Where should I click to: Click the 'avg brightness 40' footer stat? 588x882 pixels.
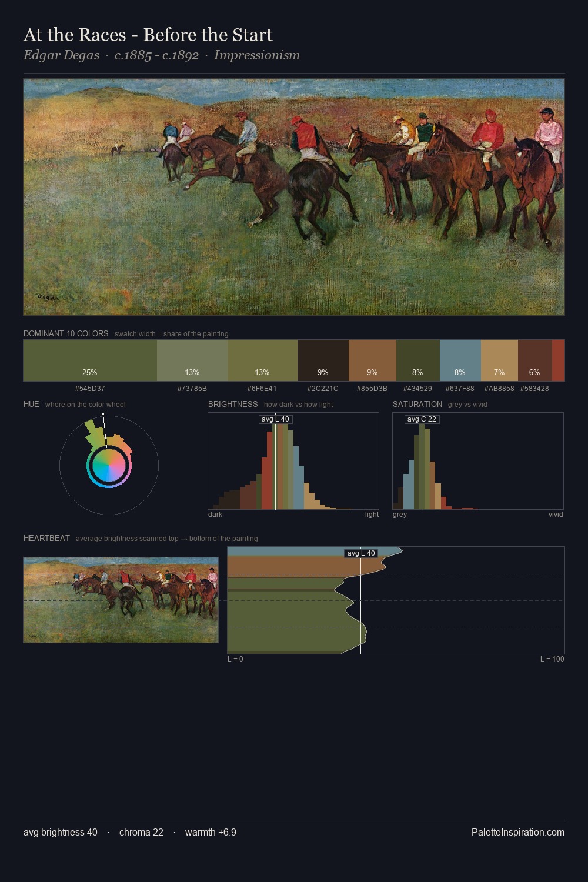tap(61, 832)
